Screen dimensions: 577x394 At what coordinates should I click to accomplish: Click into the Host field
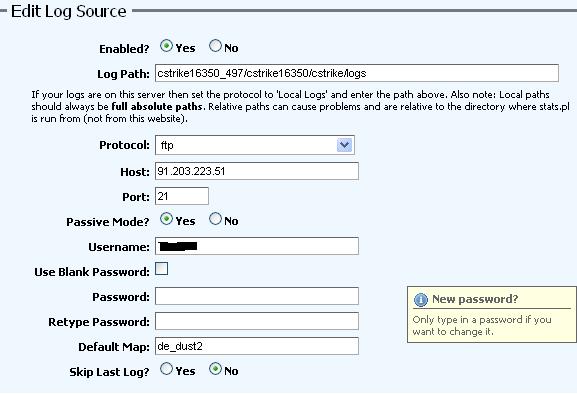(256, 171)
